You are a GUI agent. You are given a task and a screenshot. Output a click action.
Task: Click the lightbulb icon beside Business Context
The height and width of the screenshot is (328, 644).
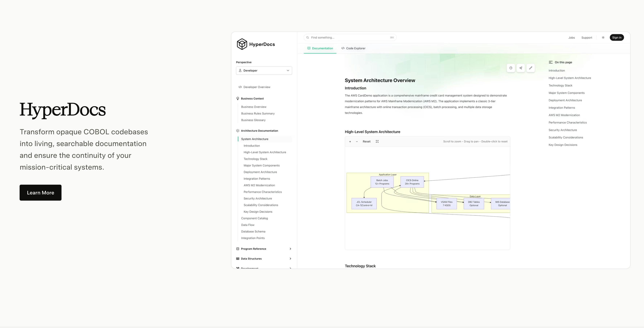(237, 99)
